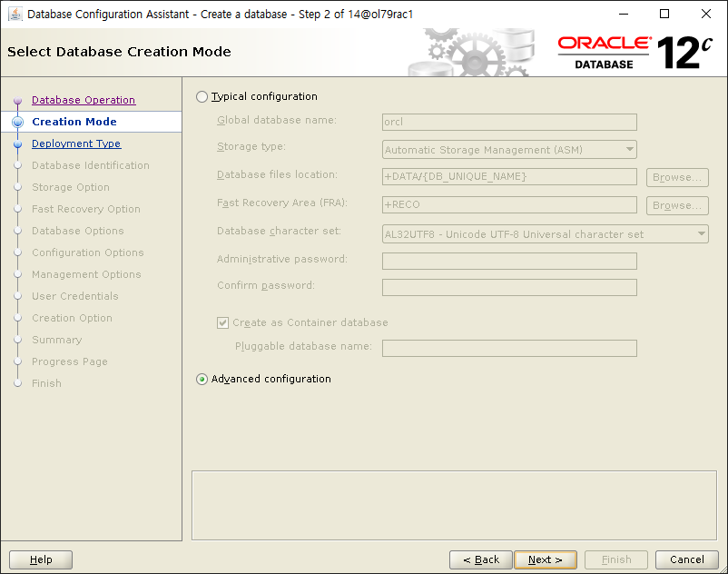
Task: Click the Help button
Action: click(x=41, y=559)
